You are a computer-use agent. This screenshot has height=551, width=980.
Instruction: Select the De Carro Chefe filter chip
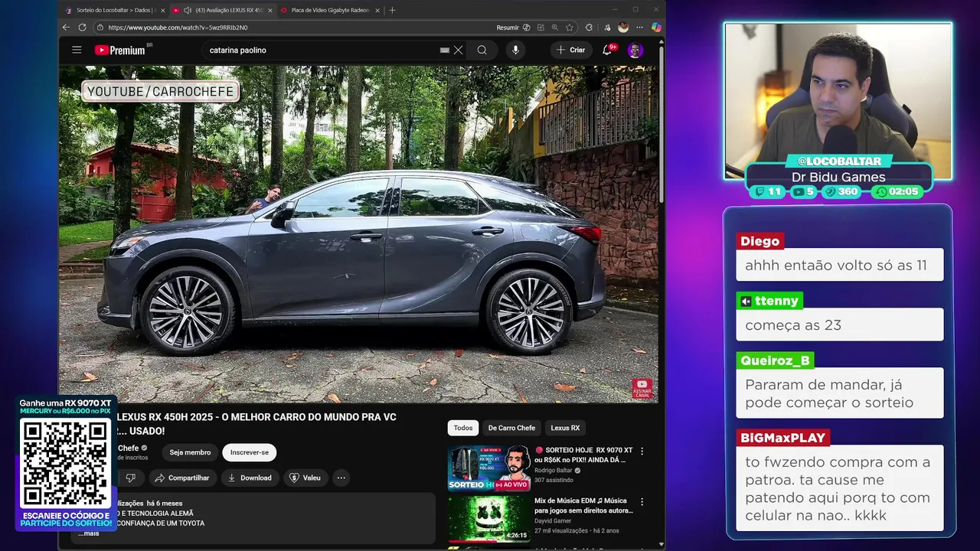pyautogui.click(x=511, y=428)
